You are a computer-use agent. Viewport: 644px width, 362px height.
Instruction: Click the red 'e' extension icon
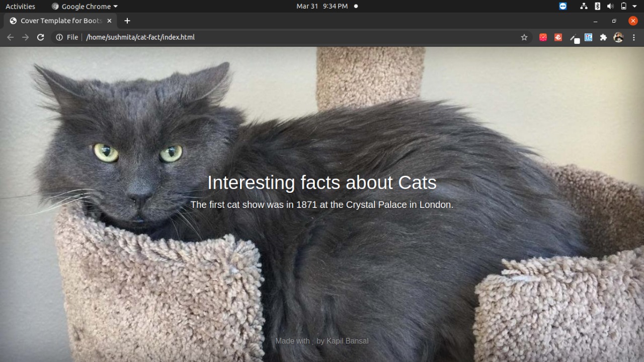pos(558,37)
